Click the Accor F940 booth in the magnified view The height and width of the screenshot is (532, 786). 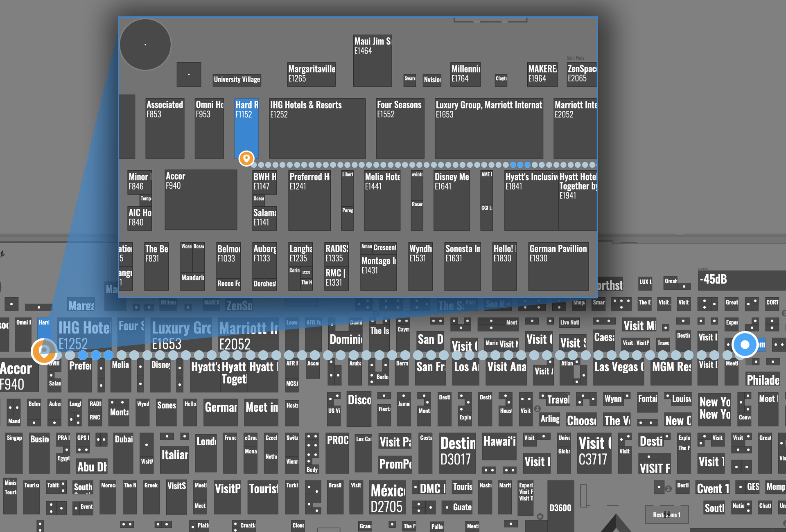tap(201, 199)
